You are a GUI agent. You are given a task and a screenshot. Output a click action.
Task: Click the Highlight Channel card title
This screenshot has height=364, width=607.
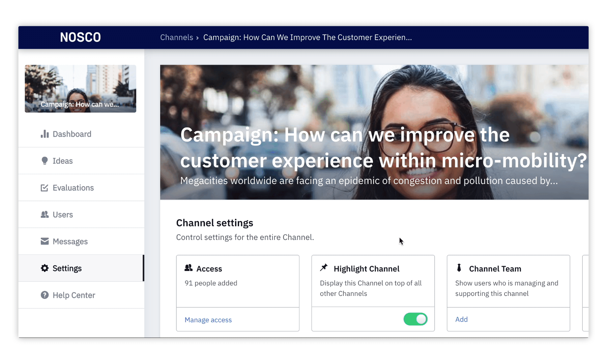point(367,269)
